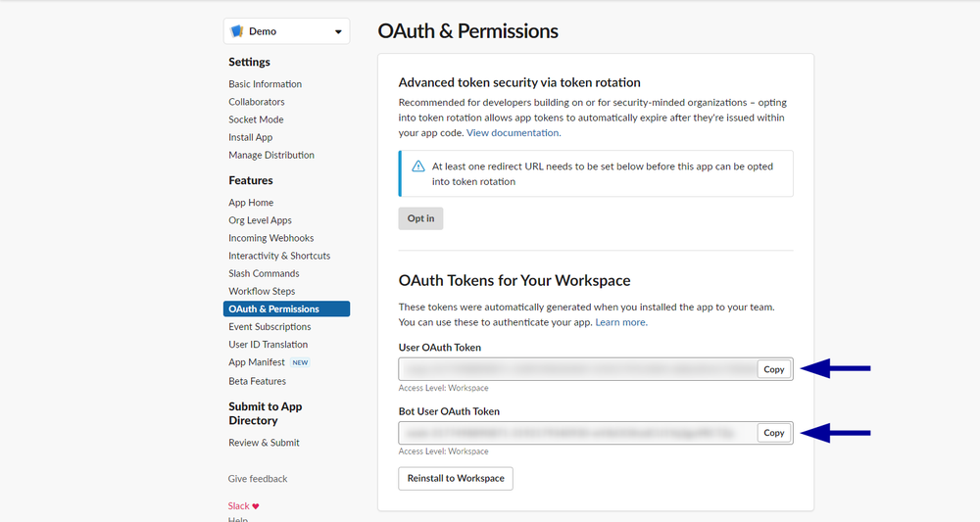Open Event Subscriptions page
This screenshot has height=522, width=980.
[x=269, y=326]
